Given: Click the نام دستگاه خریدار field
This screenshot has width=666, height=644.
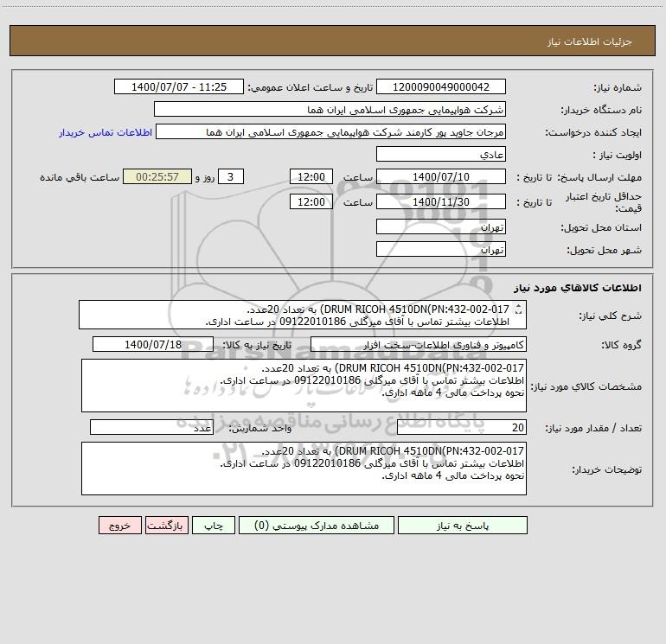Looking at the screenshot, I should click(x=330, y=109).
